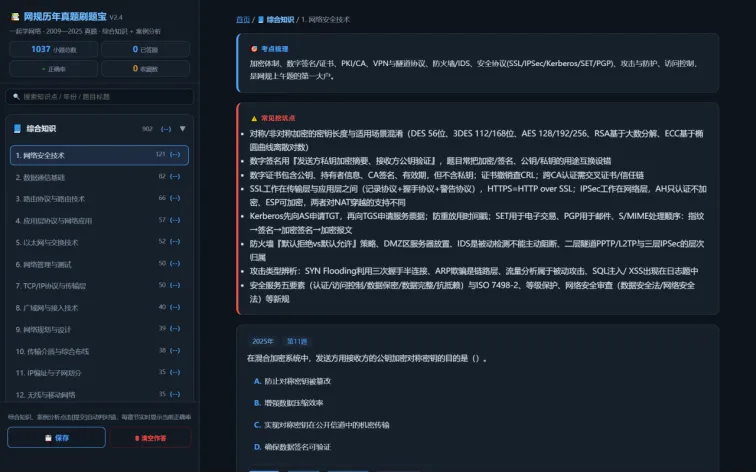
Task: Open chapter 12. 无线与移动网络
Action: tap(99, 394)
